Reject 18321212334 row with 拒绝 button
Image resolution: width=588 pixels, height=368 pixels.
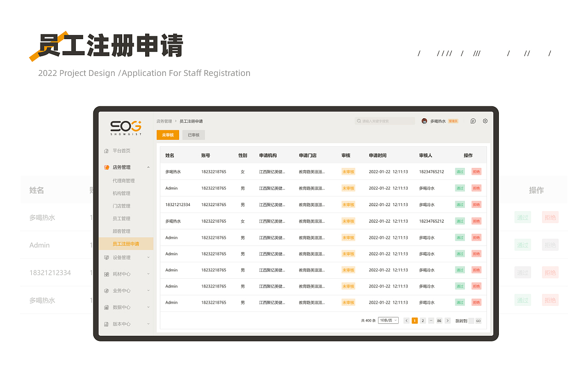tap(476, 205)
